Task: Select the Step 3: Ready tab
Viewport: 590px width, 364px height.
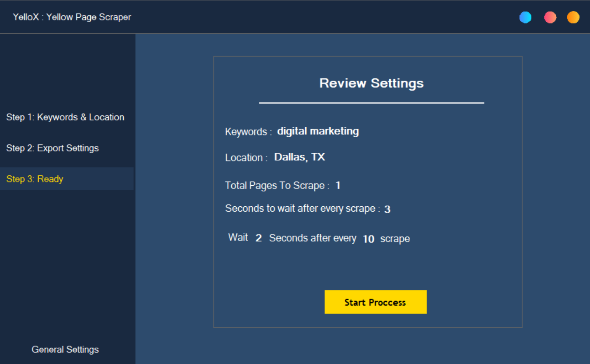Action: click(x=35, y=179)
